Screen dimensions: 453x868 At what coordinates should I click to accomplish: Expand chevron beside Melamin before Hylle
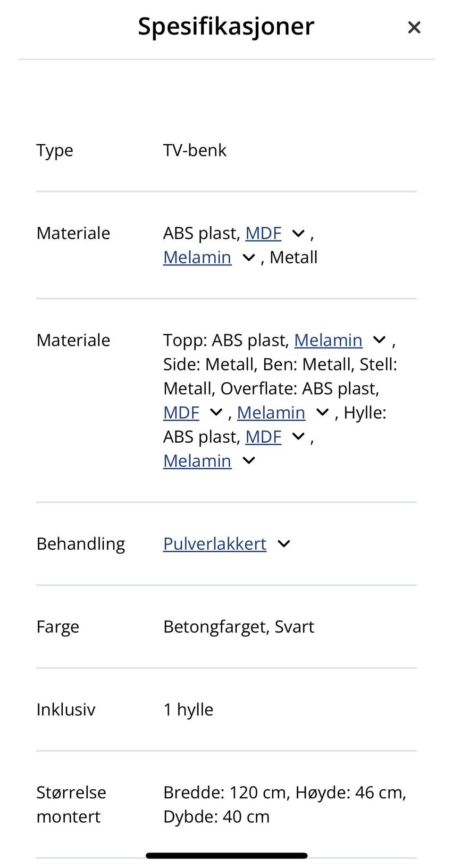322,413
